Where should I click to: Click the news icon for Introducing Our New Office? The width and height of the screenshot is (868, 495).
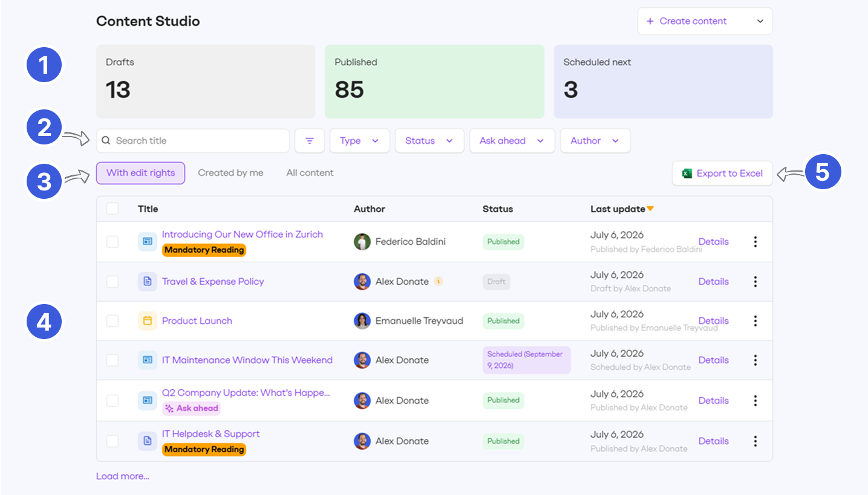point(148,242)
